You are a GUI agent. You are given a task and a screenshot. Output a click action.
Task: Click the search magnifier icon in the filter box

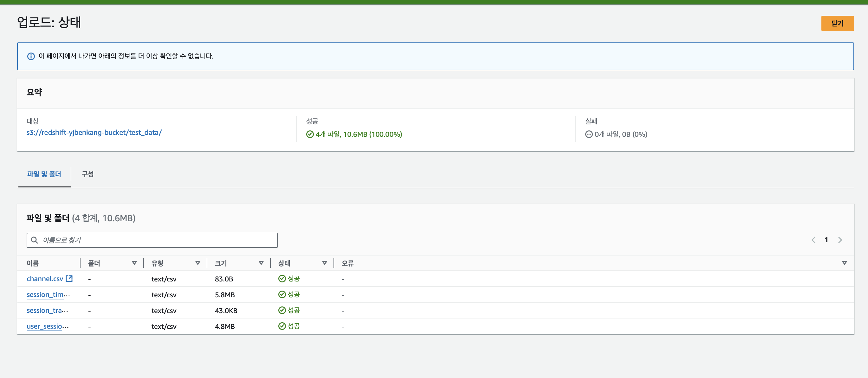tap(34, 240)
